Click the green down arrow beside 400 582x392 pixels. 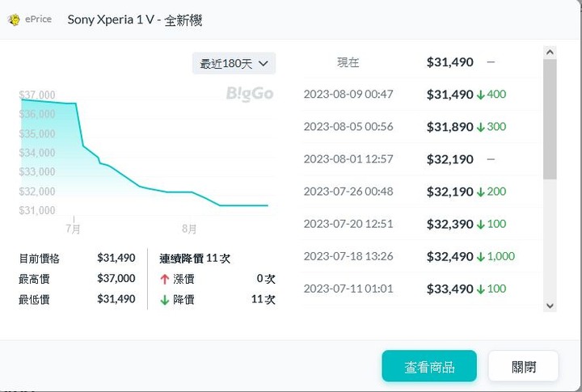click(x=481, y=95)
